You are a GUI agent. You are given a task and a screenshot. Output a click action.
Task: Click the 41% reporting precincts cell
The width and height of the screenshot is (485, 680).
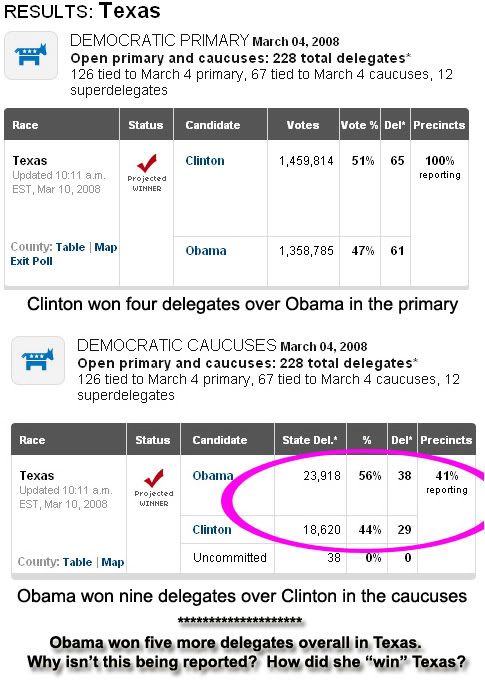pos(447,482)
